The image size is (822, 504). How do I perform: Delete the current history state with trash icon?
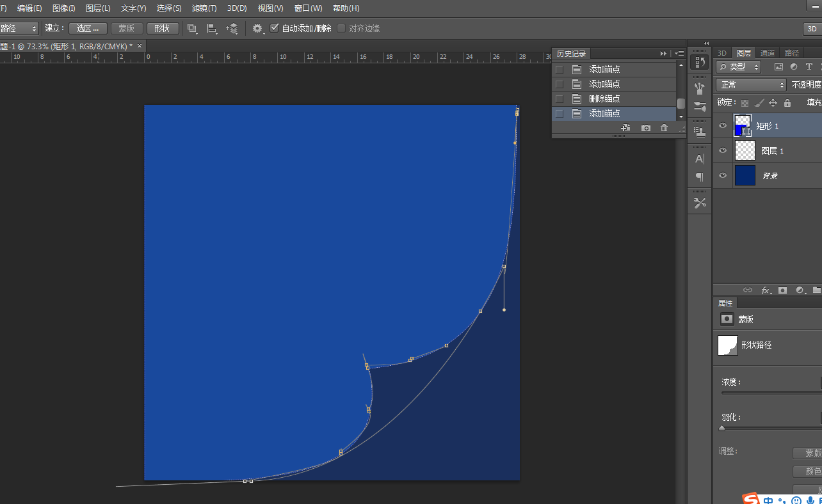664,128
